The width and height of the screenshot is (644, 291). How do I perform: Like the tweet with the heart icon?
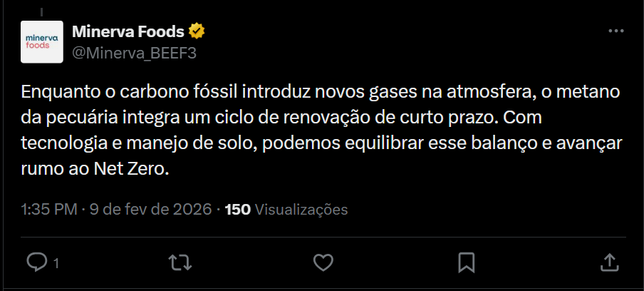coord(323,262)
